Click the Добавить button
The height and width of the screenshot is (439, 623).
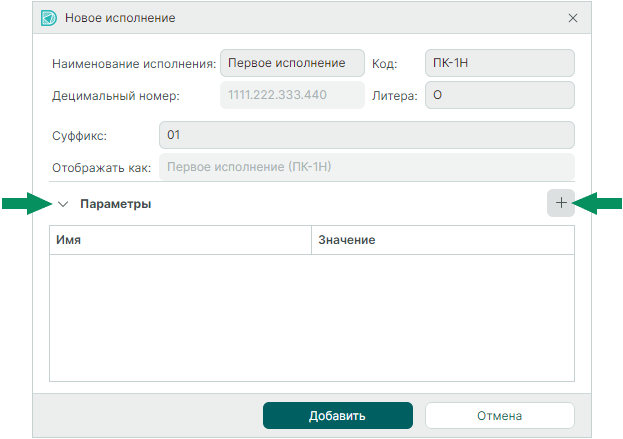coord(338,416)
